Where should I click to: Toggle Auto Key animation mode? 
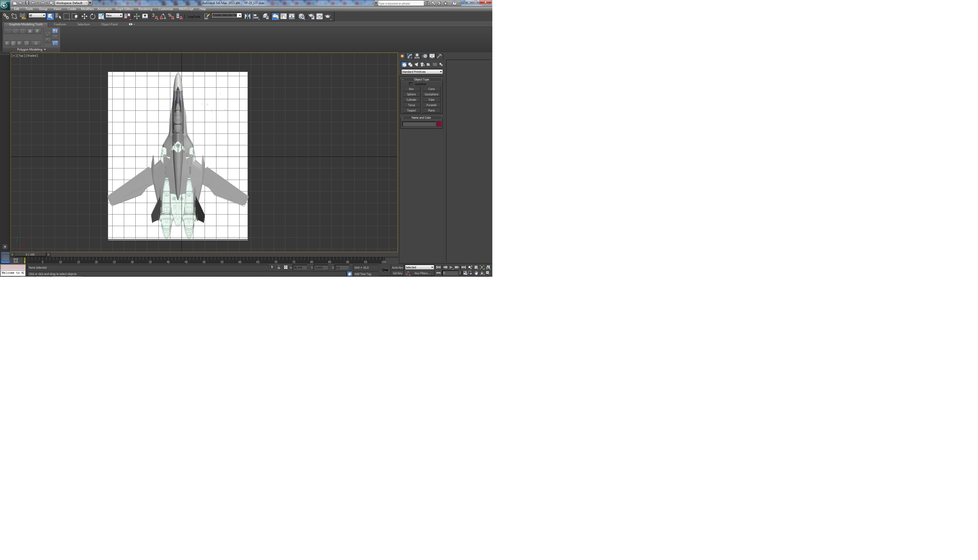click(x=397, y=267)
